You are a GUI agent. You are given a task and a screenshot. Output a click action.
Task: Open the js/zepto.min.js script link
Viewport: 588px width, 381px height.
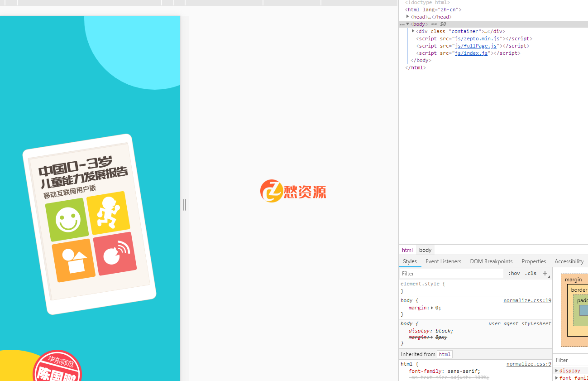pos(477,39)
